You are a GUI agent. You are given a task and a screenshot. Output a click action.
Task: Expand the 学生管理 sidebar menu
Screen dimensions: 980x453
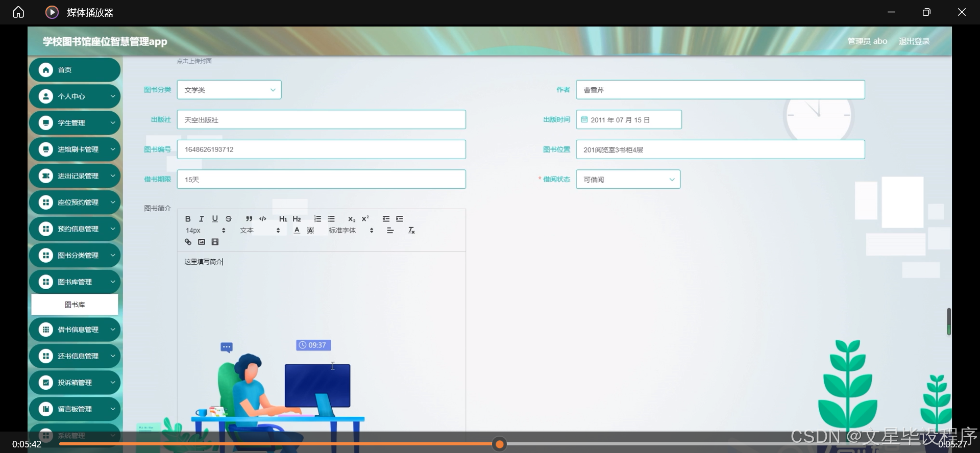[75, 123]
